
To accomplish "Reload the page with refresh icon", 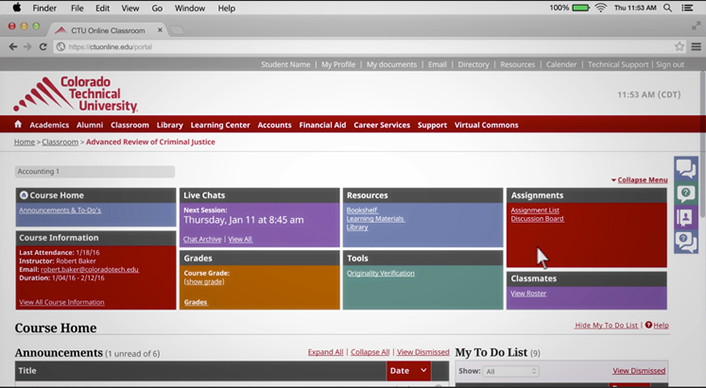I will coord(43,46).
